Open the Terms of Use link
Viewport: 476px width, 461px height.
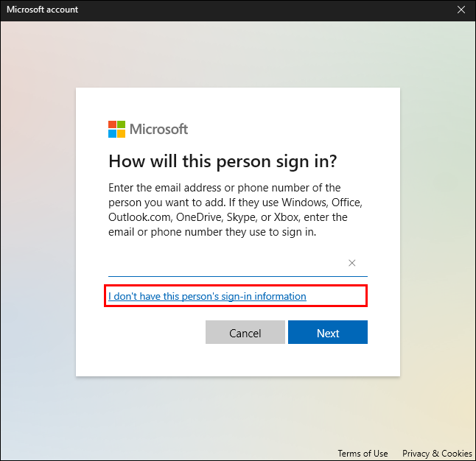point(363,454)
